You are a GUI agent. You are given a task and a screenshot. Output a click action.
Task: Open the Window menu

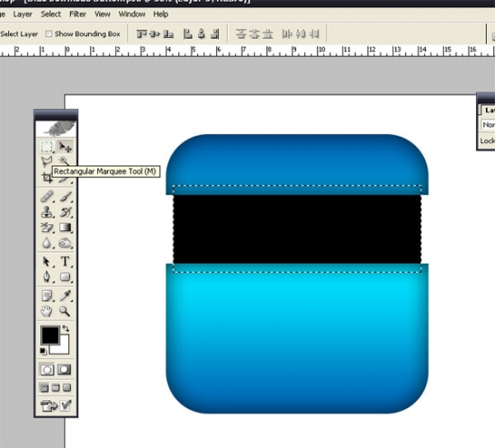131,14
